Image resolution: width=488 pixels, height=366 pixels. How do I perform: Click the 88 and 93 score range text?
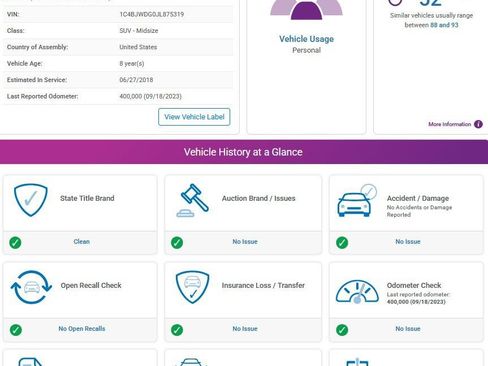pos(444,25)
